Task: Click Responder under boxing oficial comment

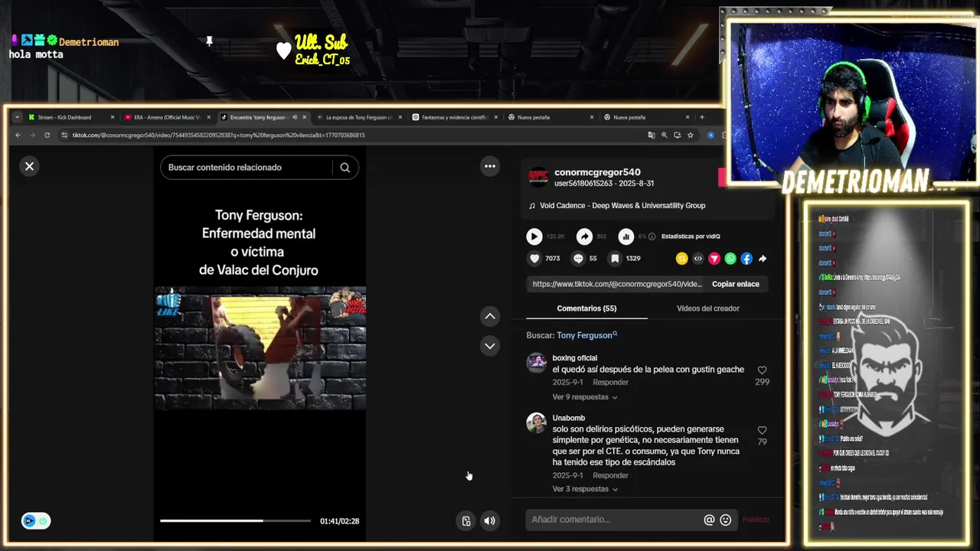Action: click(610, 383)
